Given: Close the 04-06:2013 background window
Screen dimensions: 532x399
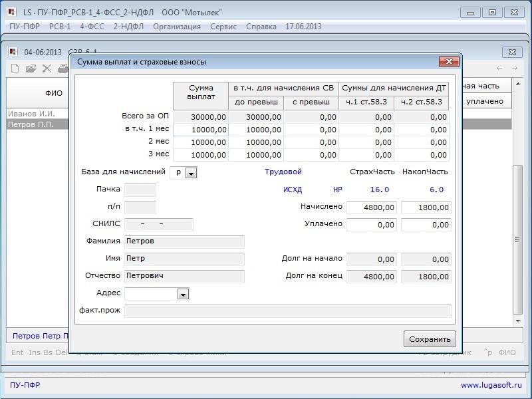Looking at the screenshot, I should click(512, 53).
